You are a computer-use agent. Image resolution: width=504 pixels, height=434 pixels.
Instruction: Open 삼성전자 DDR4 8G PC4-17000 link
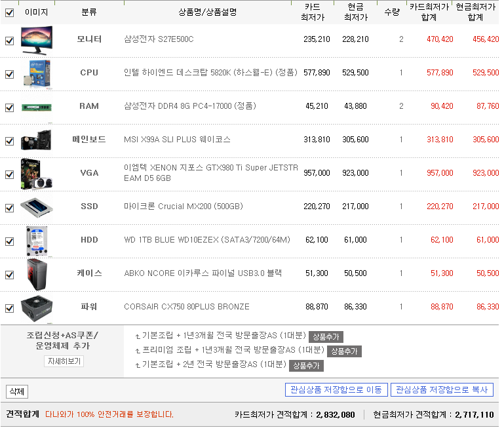click(x=190, y=106)
